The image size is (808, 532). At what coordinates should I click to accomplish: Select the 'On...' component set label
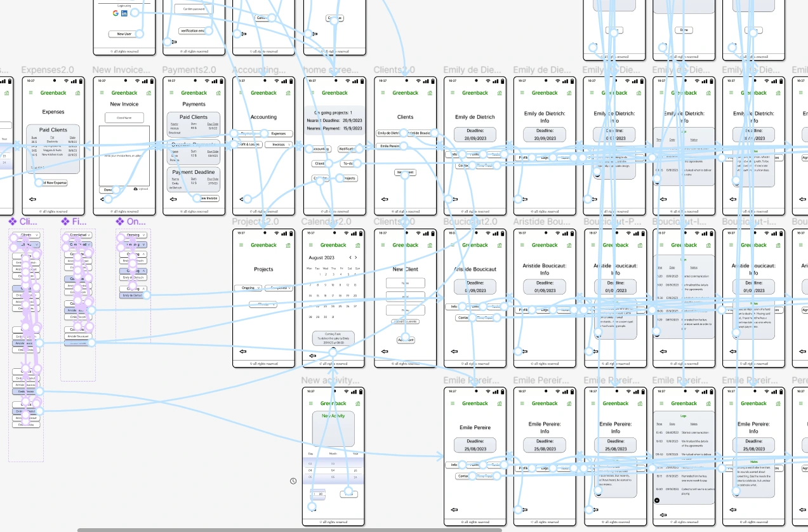[131, 222]
